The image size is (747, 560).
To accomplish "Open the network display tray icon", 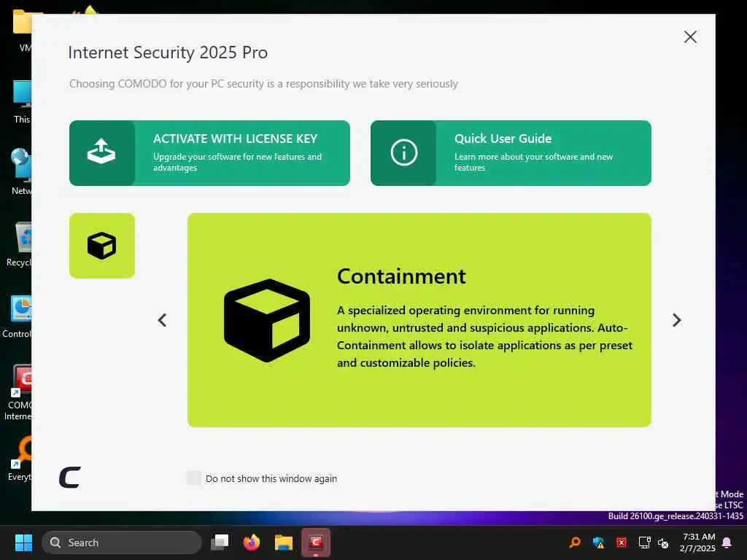I will point(645,542).
